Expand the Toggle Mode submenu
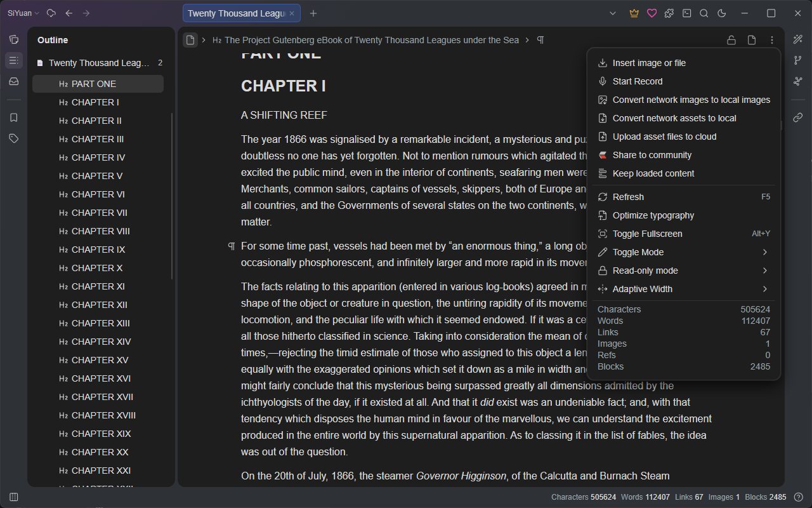The width and height of the screenshot is (812, 508). pos(684,252)
